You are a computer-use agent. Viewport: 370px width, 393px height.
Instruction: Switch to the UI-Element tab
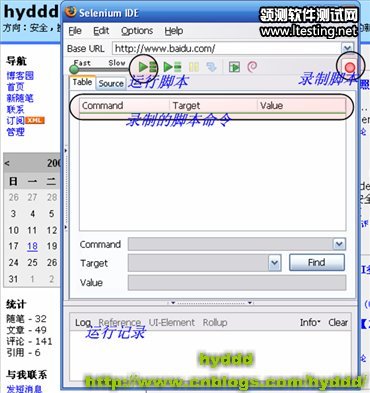pyautogui.click(x=171, y=323)
